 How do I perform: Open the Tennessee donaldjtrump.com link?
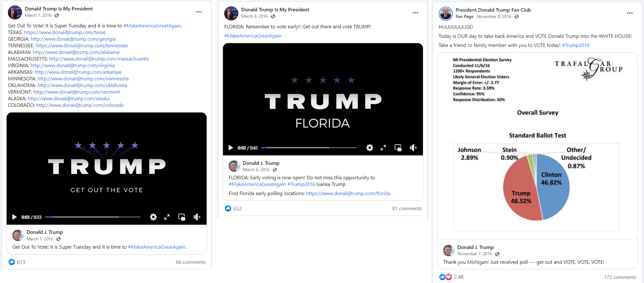(82, 46)
